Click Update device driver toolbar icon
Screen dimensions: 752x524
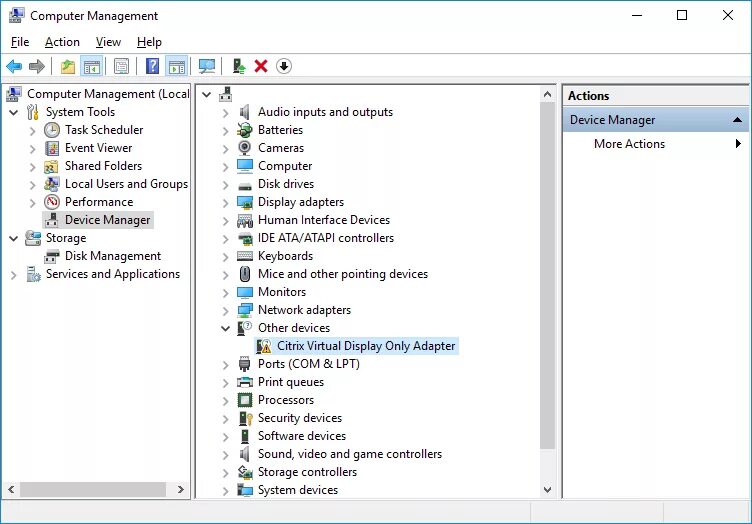239,66
